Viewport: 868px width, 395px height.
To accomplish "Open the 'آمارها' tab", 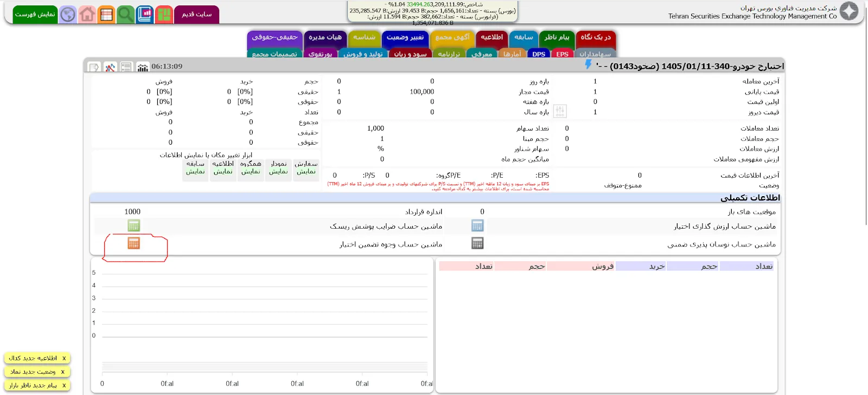I will 512,54.
